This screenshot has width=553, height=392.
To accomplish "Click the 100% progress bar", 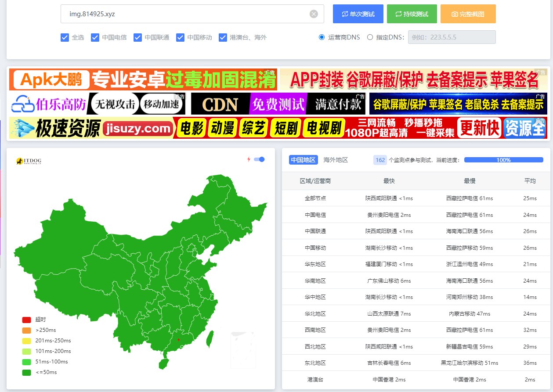I will click(x=503, y=160).
